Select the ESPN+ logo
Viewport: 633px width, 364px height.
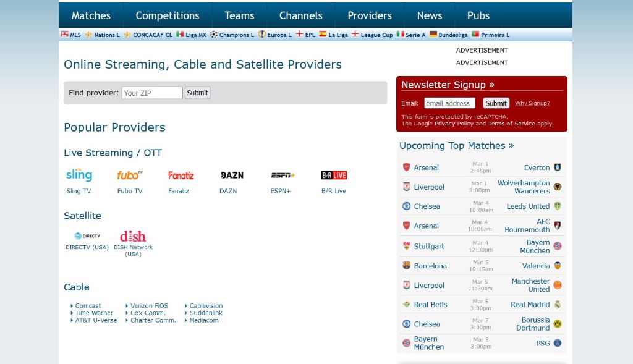283,175
